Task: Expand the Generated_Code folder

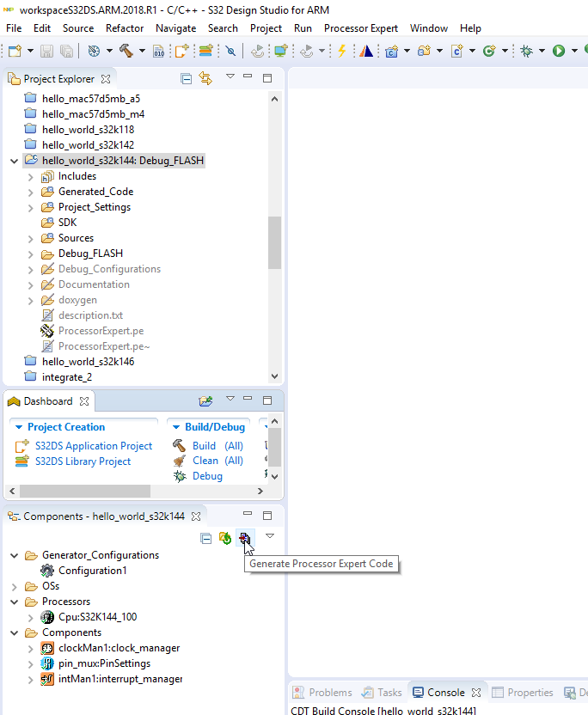Action: [x=31, y=192]
